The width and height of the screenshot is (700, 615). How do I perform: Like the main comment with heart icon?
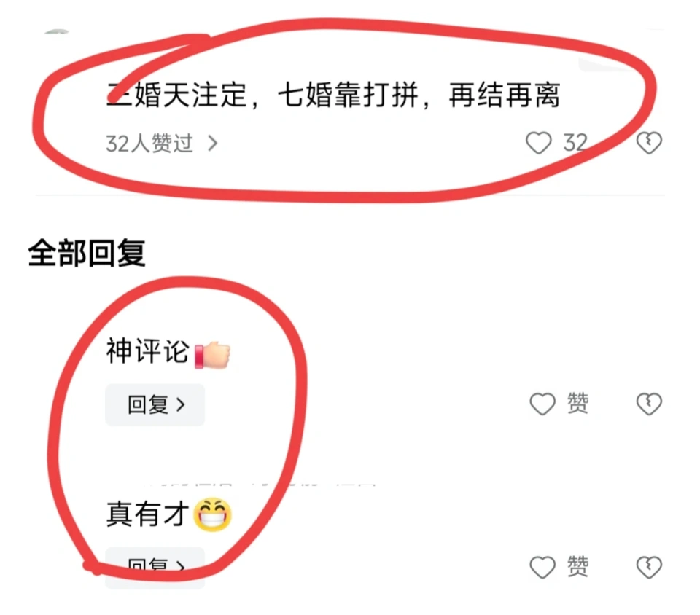[x=538, y=143]
